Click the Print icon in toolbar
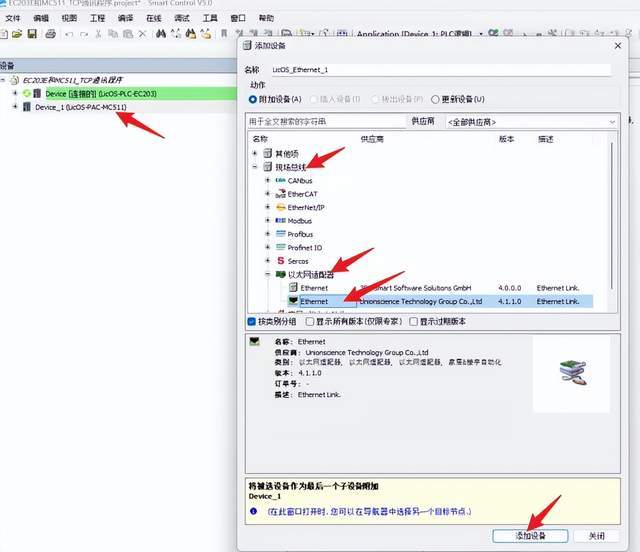 pyautogui.click(x=49, y=34)
